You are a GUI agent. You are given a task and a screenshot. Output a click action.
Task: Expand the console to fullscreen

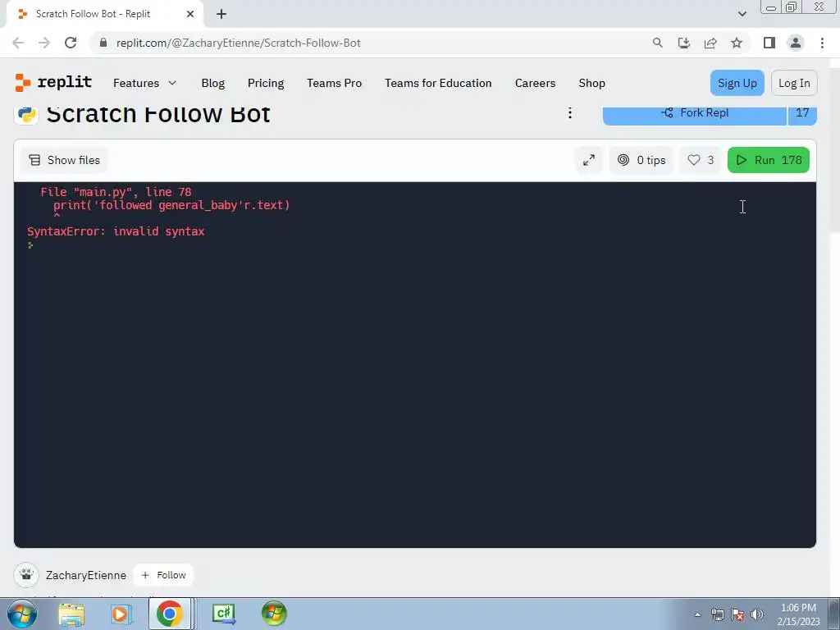click(x=589, y=160)
